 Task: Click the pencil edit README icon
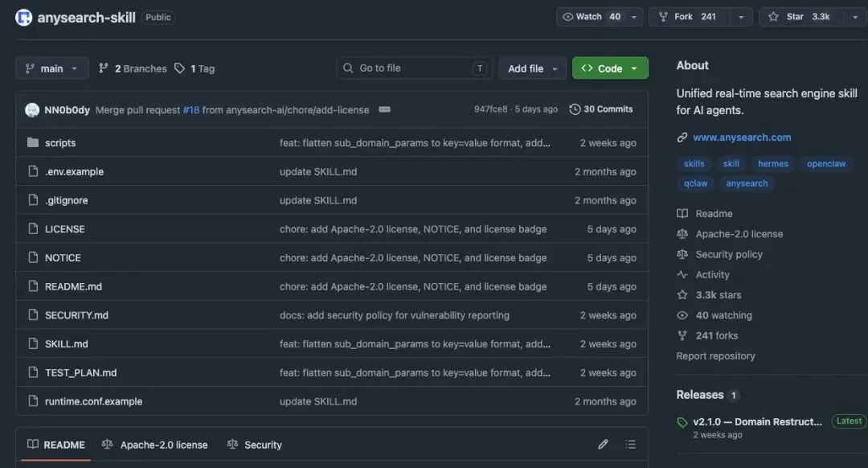tap(603, 444)
